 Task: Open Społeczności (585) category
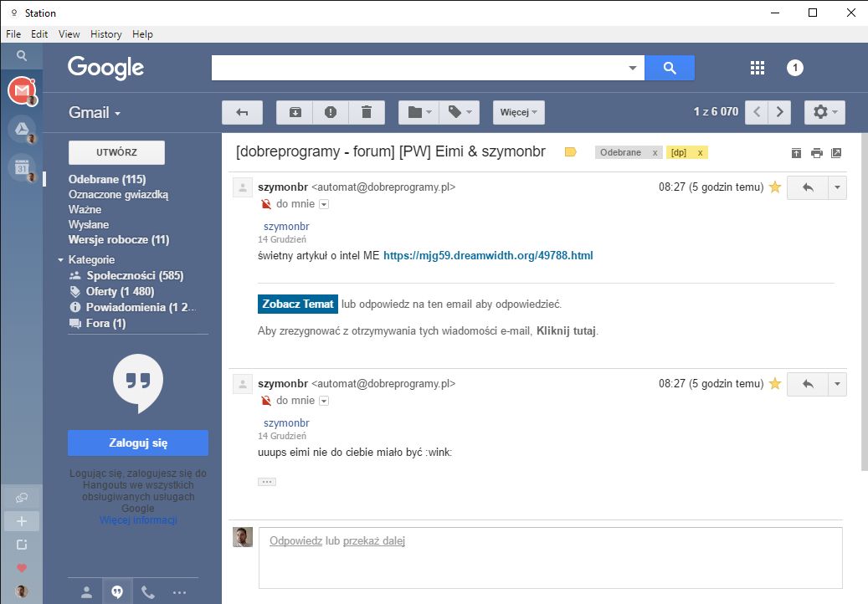(x=135, y=275)
